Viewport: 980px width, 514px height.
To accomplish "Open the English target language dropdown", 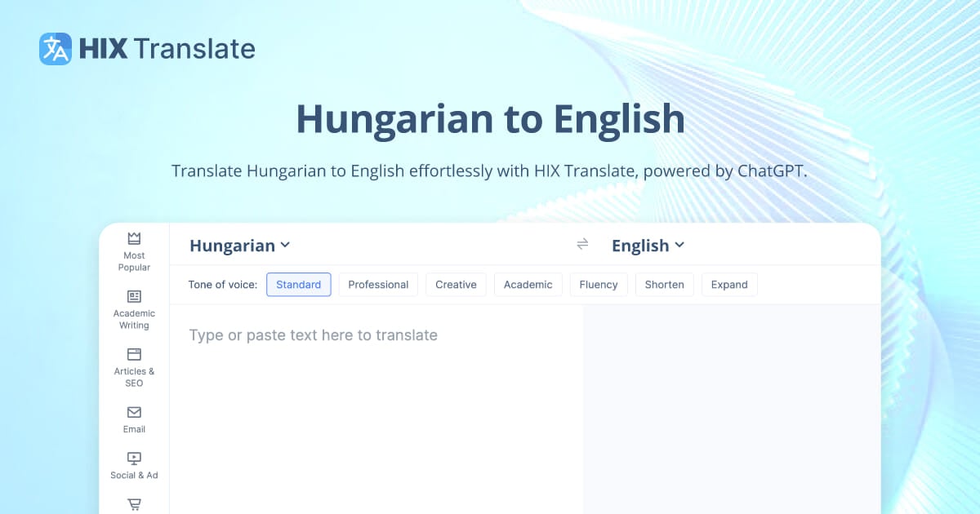I will pos(648,245).
